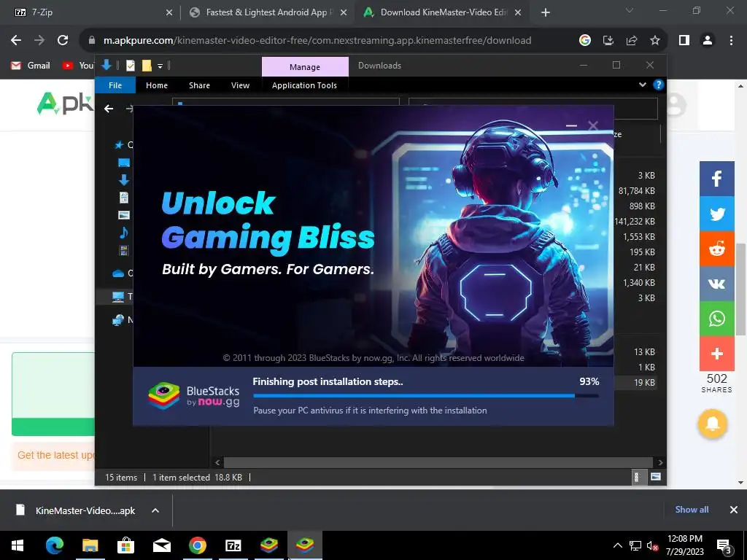Open Microsoft Edge from the taskbar
The image size is (747, 560).
(x=54, y=545)
